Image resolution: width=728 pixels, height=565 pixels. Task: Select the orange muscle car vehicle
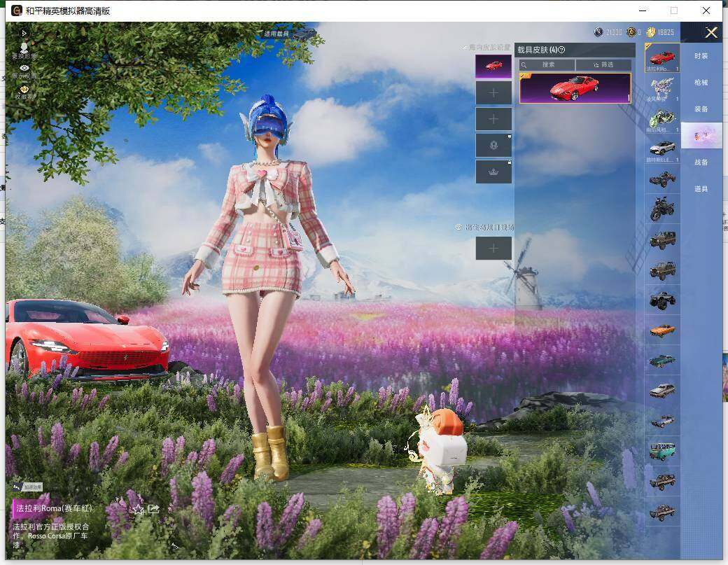662,330
